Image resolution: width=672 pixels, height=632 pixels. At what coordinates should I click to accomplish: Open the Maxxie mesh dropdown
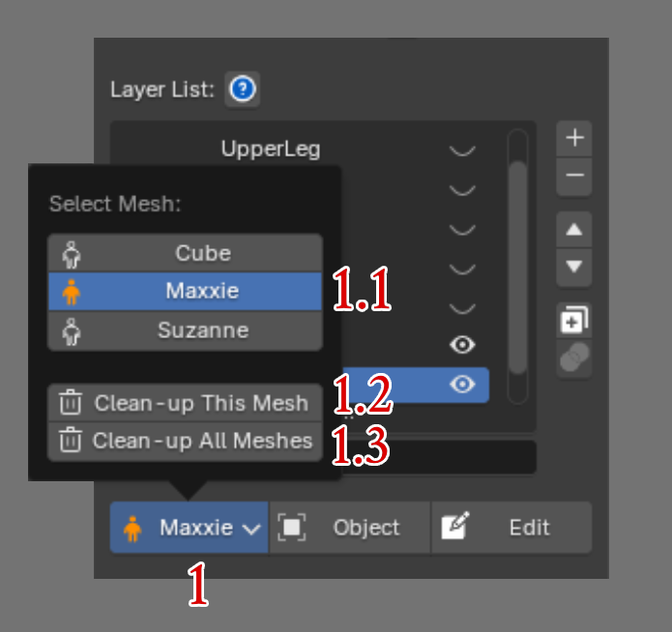click(189, 528)
